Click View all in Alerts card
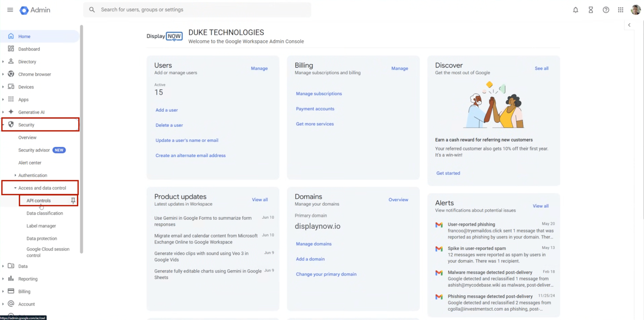Image resolution: width=644 pixels, height=320 pixels. (x=540, y=206)
